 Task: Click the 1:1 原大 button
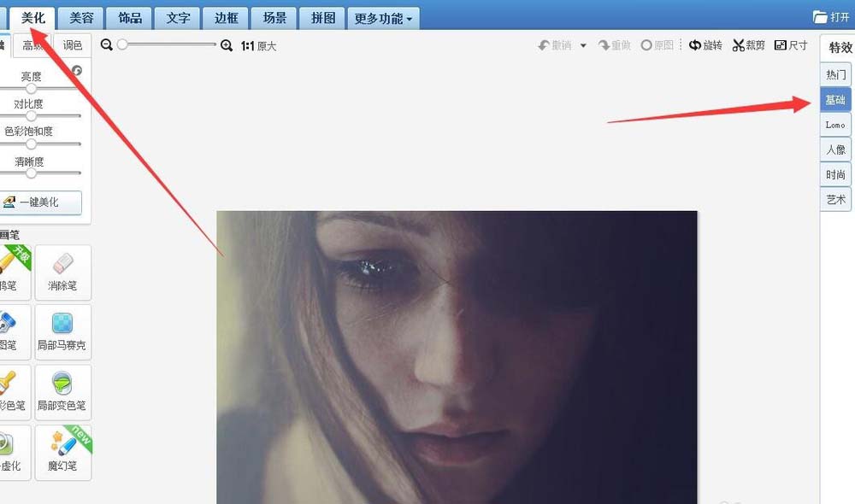click(x=258, y=46)
